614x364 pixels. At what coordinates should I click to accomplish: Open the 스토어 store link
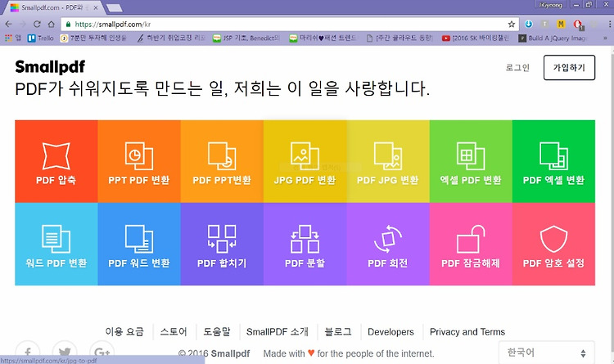[174, 332]
